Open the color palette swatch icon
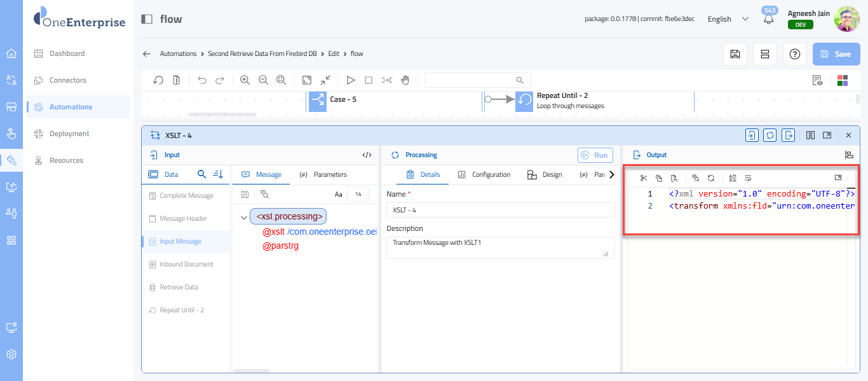The image size is (868, 381). tap(843, 80)
